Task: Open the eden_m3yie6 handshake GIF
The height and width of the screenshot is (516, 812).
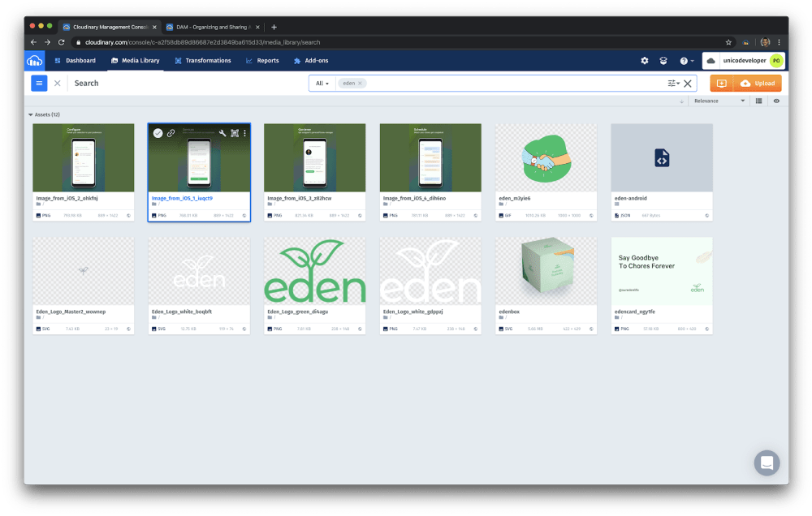Action: coord(546,158)
